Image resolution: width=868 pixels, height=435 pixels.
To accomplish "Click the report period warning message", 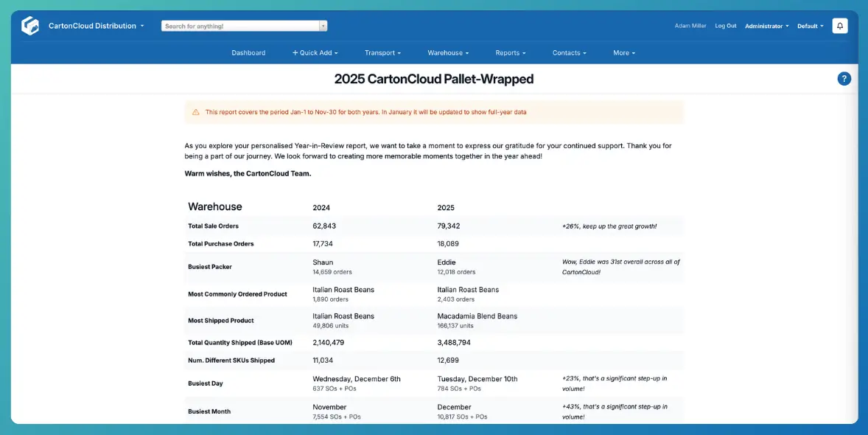I will 365,112.
